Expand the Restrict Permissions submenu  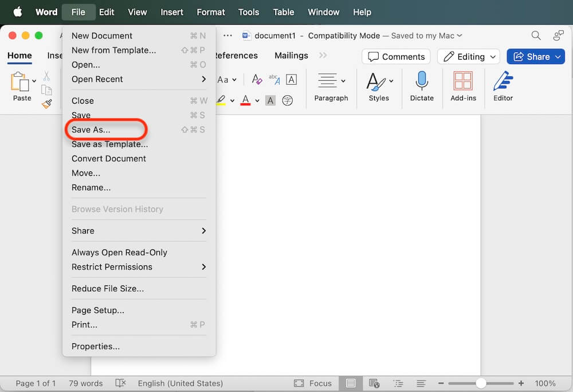click(x=112, y=267)
